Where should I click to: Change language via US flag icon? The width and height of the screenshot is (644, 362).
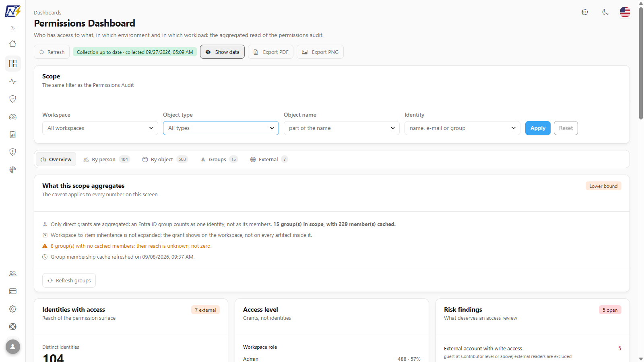coord(625,12)
